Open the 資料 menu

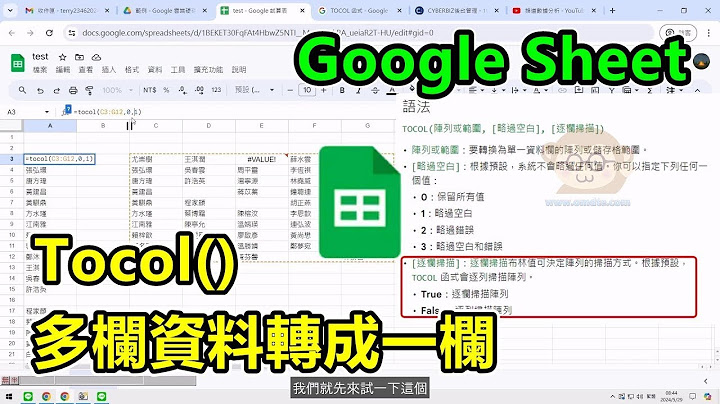pyautogui.click(x=155, y=70)
